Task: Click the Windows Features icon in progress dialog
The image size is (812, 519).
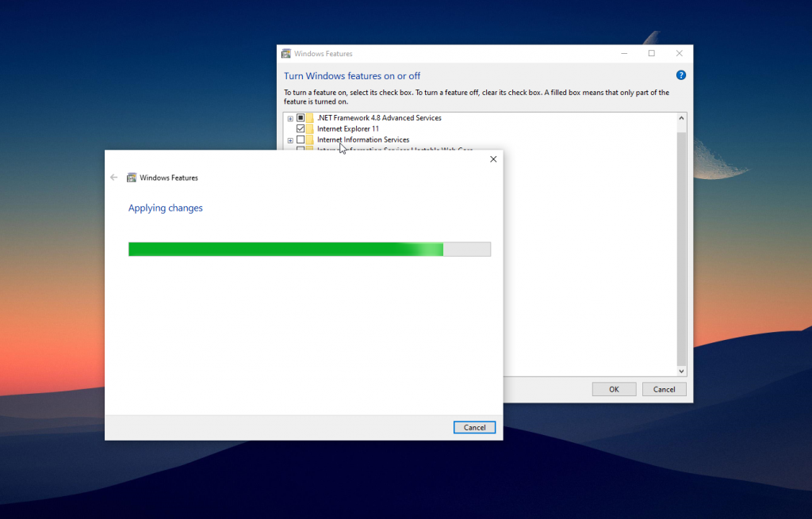Action: (x=132, y=177)
